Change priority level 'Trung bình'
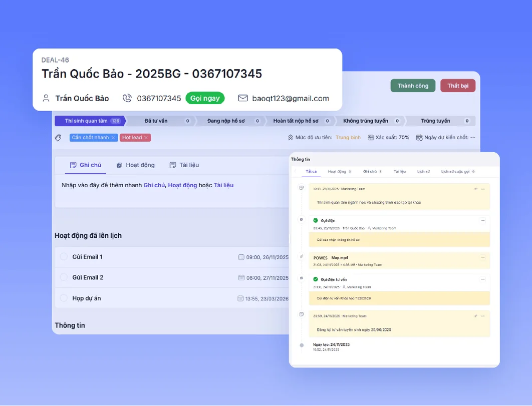 348,137
